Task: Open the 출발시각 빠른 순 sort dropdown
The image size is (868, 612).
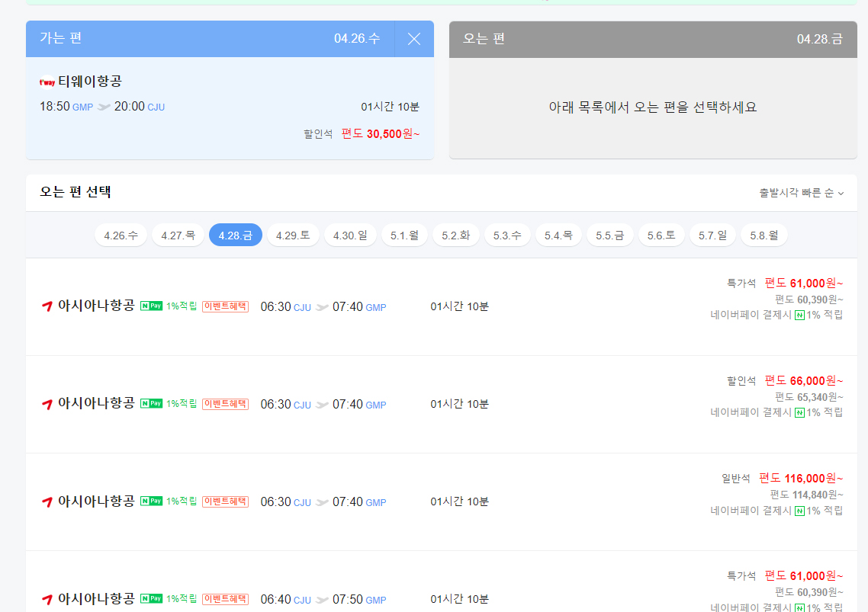Action: coord(801,193)
